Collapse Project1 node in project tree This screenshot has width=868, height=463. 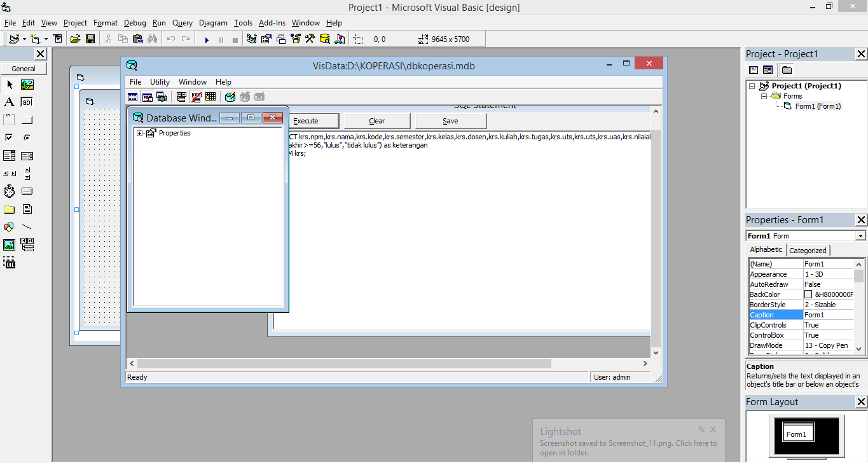tap(753, 86)
